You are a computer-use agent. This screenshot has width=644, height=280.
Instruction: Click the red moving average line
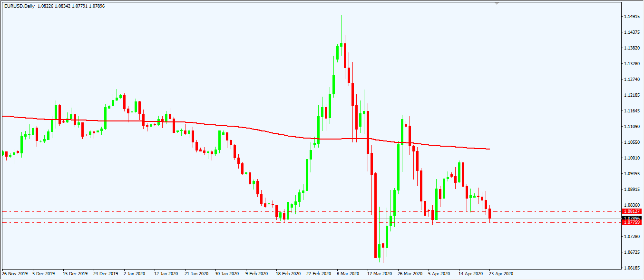pos(246,128)
